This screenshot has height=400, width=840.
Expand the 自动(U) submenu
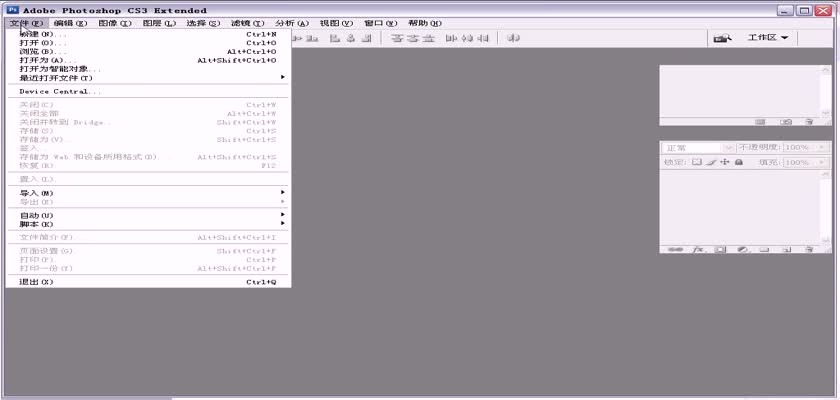pos(148,215)
